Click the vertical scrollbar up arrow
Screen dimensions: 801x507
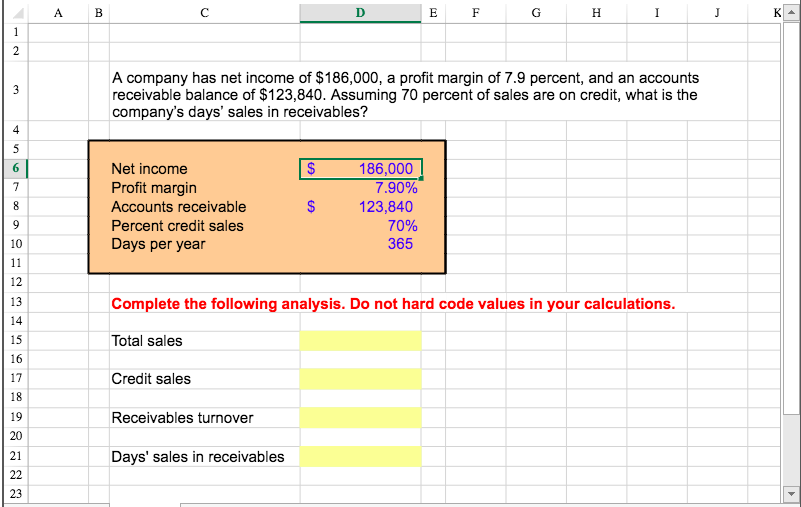791,13
